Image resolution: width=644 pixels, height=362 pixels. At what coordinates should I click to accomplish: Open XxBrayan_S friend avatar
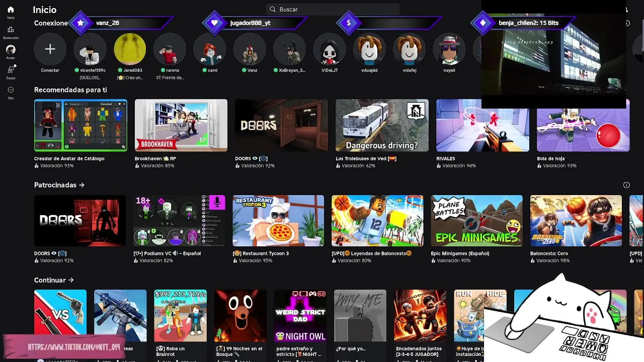[x=289, y=49]
